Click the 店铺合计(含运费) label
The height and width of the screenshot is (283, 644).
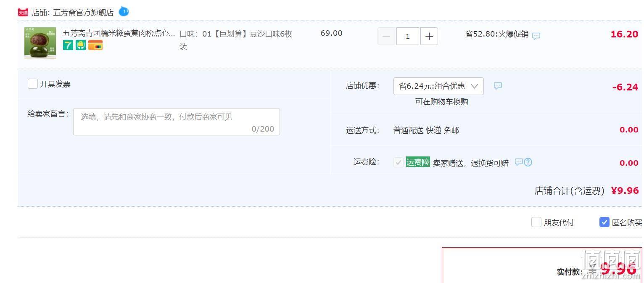(570, 191)
